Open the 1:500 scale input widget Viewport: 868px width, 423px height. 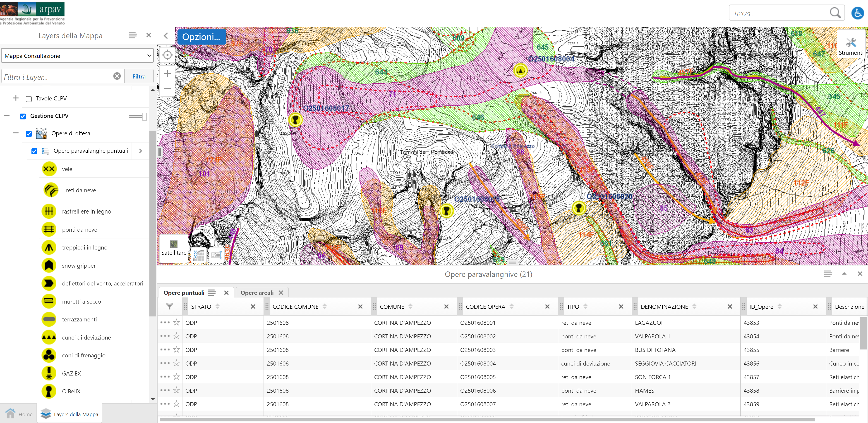[x=216, y=255]
